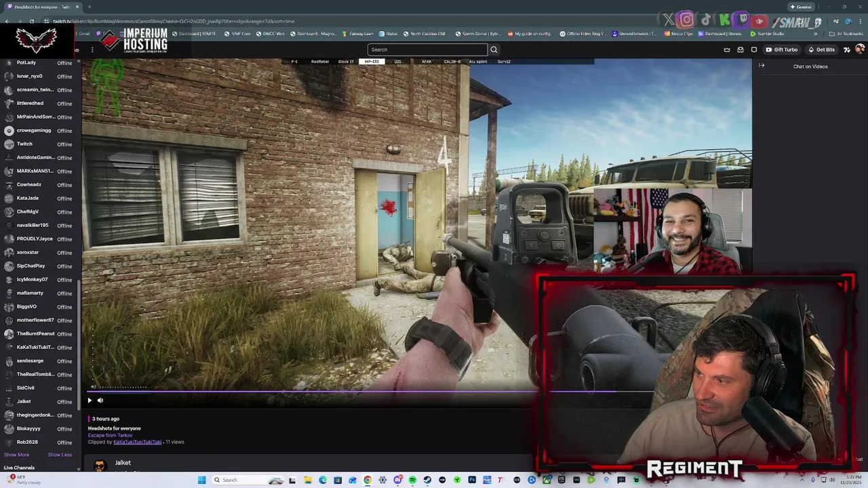Click the taskbar Search box
Screen dimensions: 868x488
248,480
